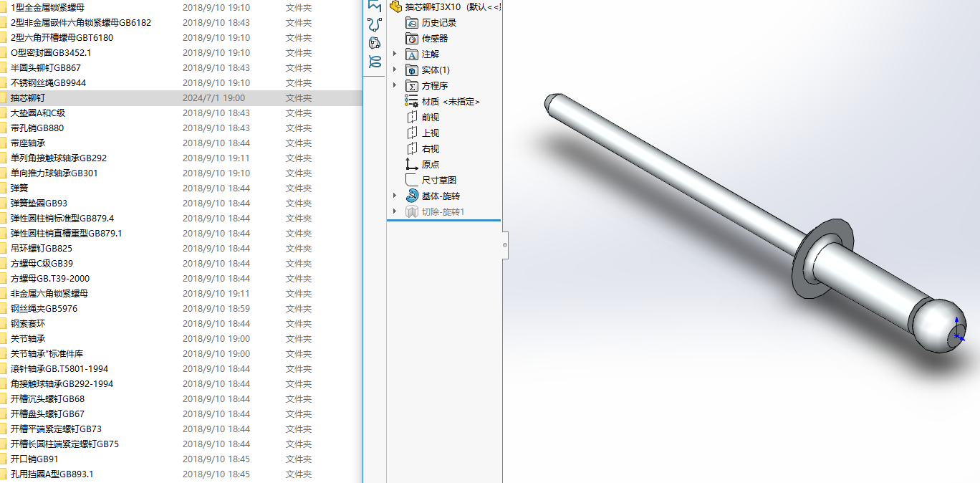Select 传感器 in the feature tree
The height and width of the screenshot is (483, 980).
[x=435, y=39]
